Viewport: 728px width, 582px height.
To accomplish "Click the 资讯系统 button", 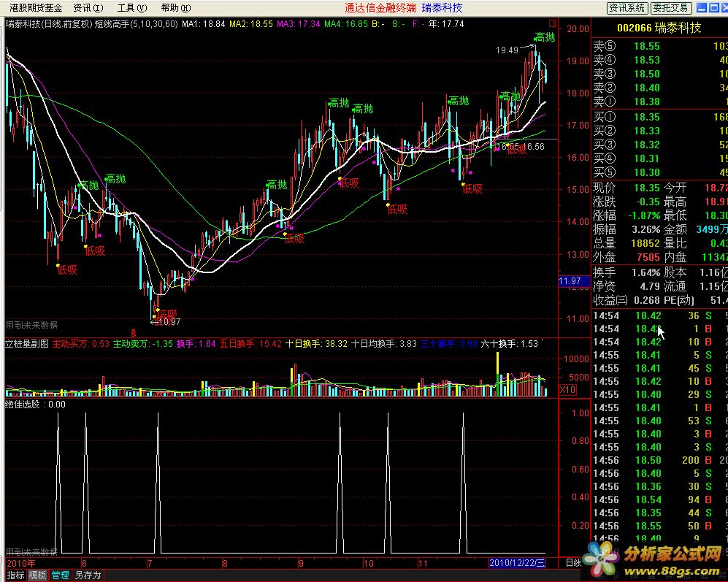I will pos(627,8).
